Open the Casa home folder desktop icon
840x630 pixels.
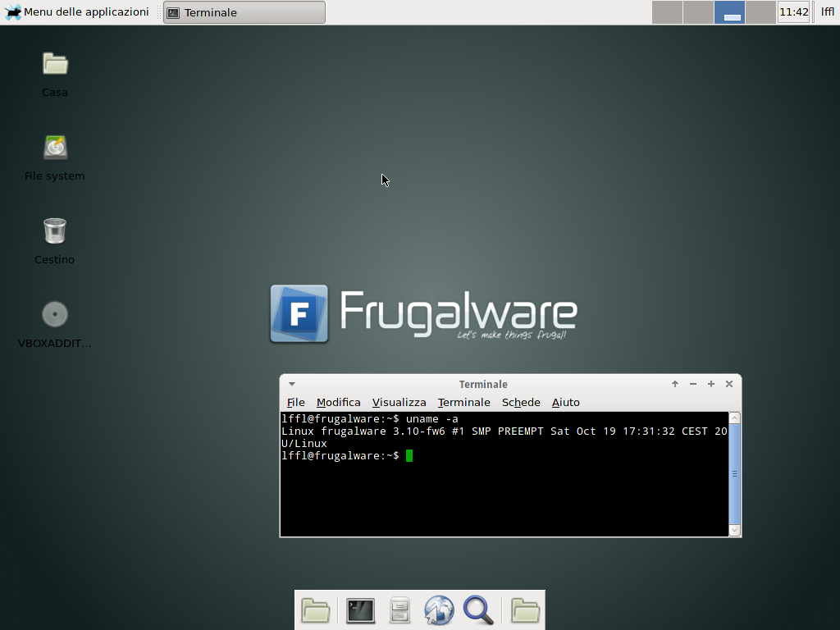coord(55,64)
